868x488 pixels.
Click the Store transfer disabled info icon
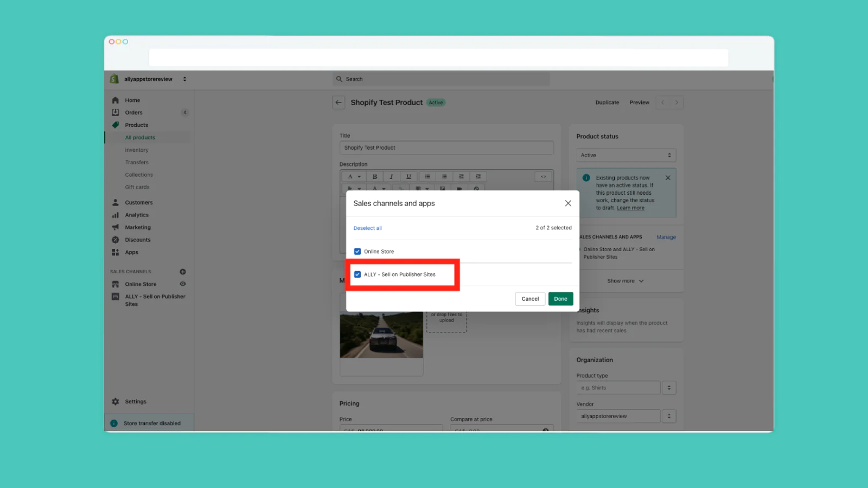(114, 423)
